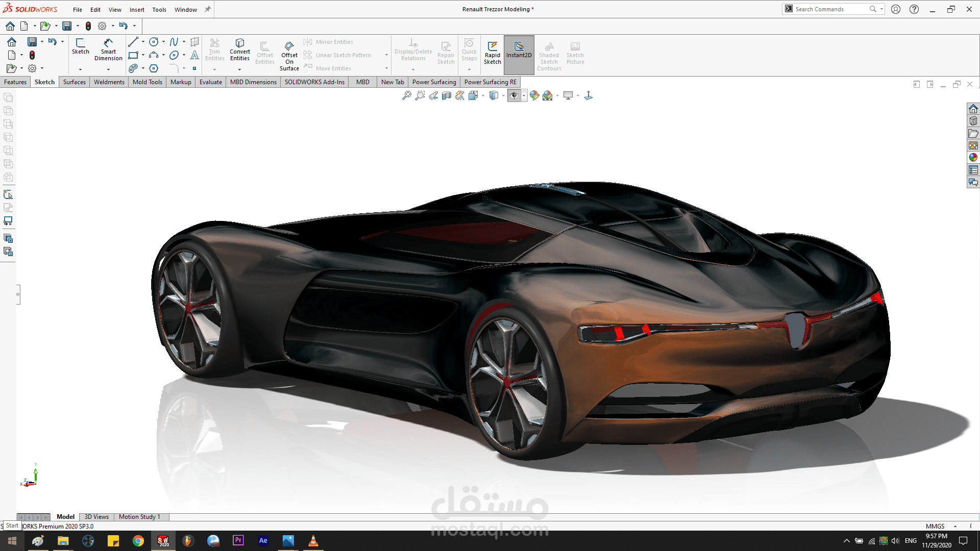
Task: Open the Insert menu
Action: (136, 10)
